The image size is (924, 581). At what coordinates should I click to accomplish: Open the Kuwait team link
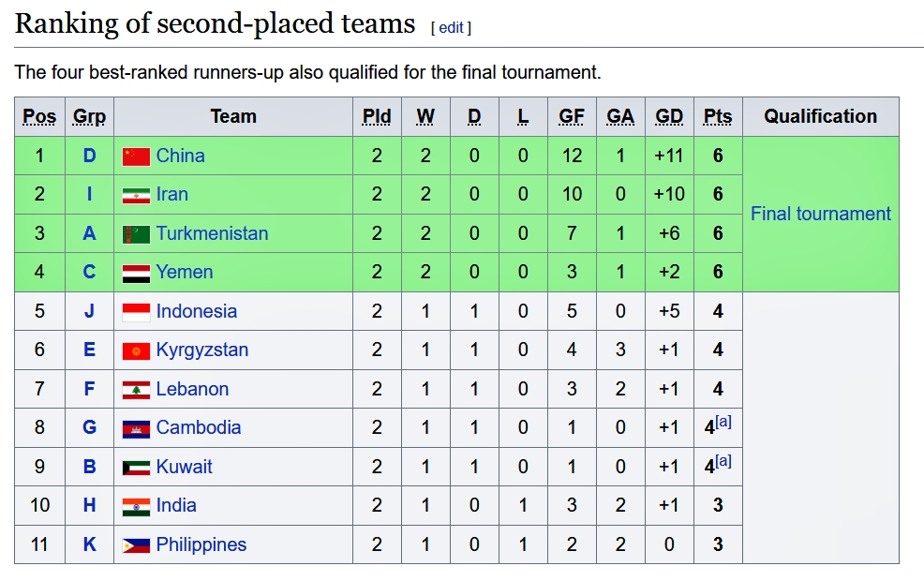pyautogui.click(x=184, y=467)
